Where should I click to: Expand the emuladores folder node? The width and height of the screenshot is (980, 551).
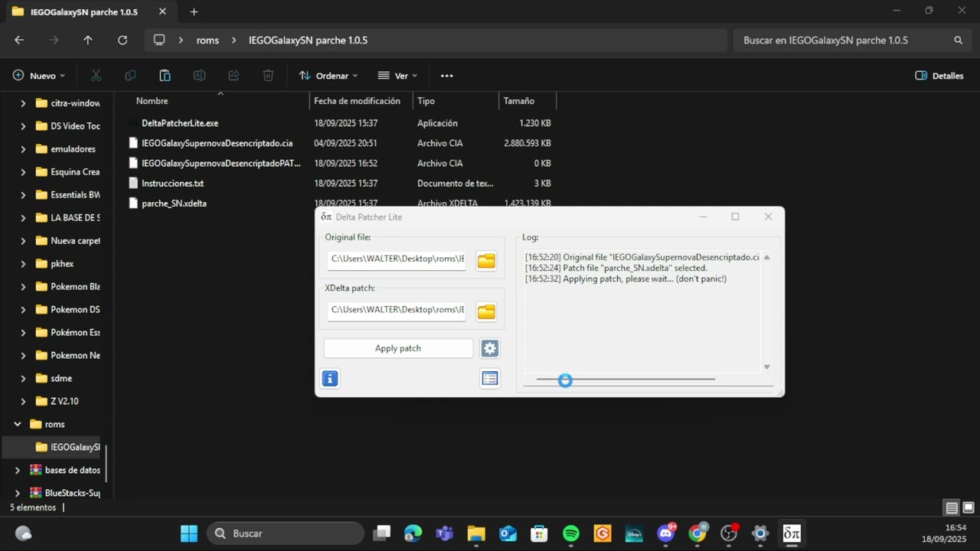(x=23, y=149)
